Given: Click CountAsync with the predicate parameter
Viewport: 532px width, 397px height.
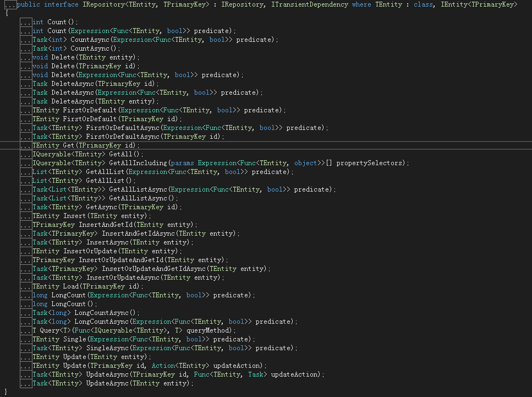Looking at the screenshot, I should click(x=155, y=40).
